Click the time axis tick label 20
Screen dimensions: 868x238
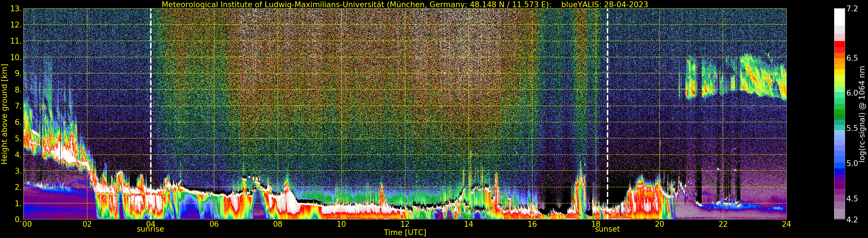tap(659, 224)
